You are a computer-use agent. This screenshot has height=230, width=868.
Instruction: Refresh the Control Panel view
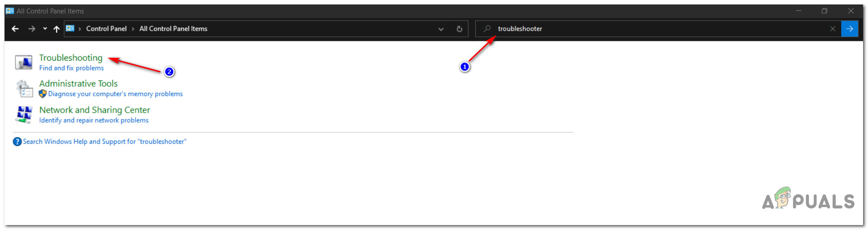(x=459, y=29)
